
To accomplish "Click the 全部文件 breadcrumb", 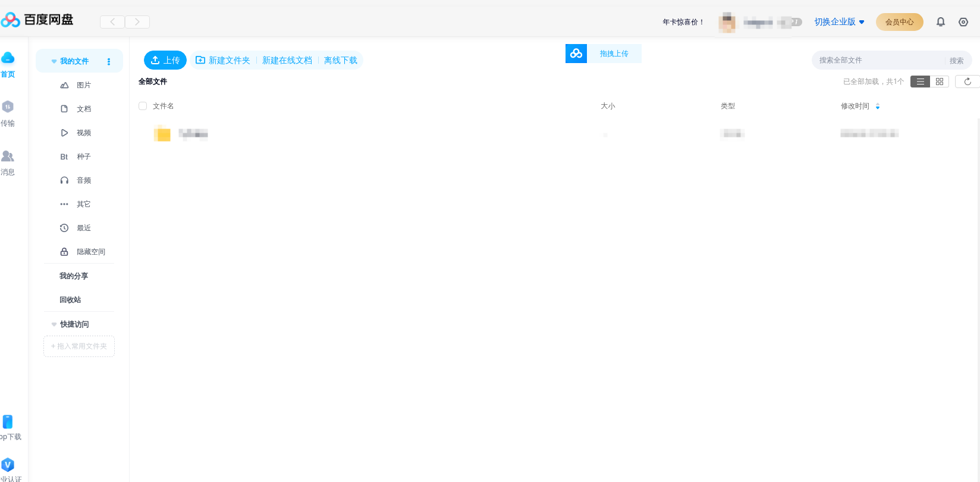I will pyautogui.click(x=153, y=82).
